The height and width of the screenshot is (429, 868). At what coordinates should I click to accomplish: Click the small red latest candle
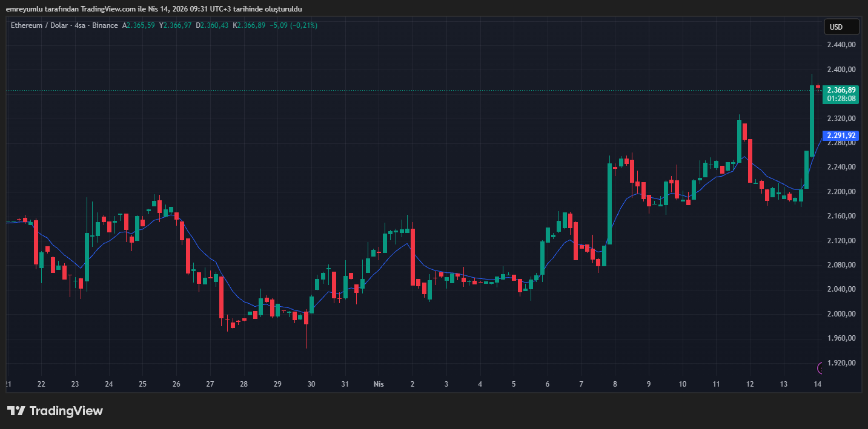point(818,87)
